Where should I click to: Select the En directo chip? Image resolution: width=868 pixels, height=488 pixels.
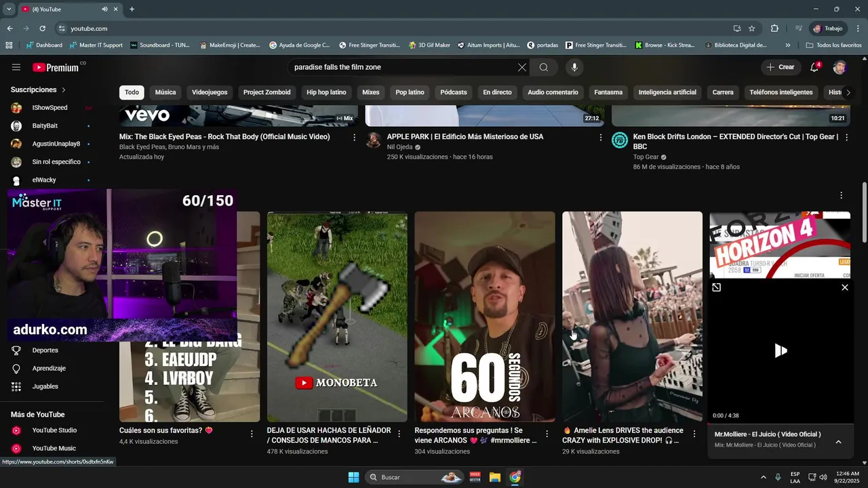tap(497, 92)
